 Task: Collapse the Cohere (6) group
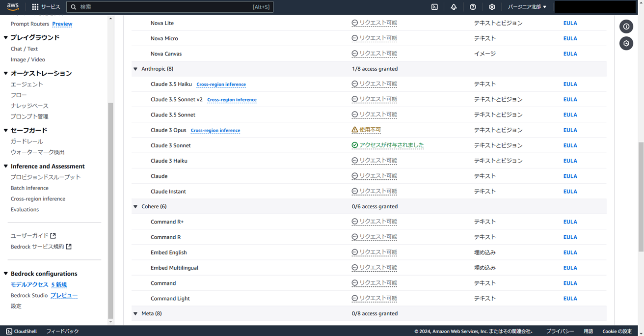[x=135, y=206]
